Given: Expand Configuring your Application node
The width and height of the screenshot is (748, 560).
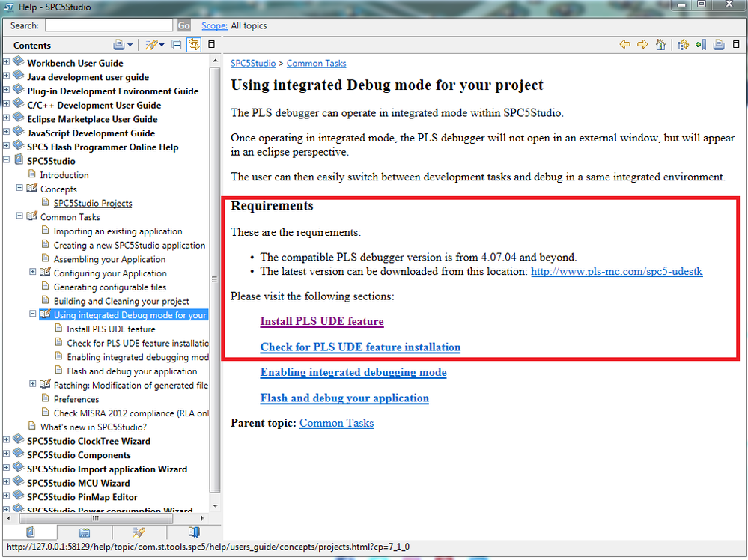Looking at the screenshot, I should [x=32, y=272].
